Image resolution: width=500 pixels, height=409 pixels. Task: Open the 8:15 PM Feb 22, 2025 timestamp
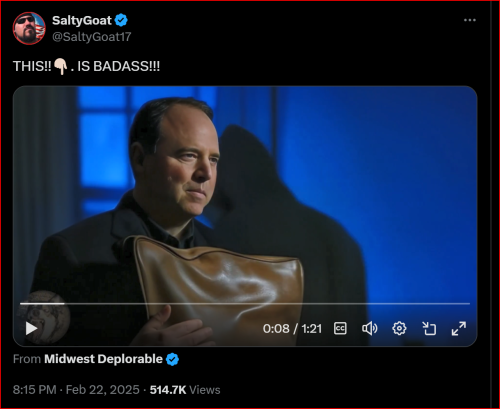[x=76, y=390]
